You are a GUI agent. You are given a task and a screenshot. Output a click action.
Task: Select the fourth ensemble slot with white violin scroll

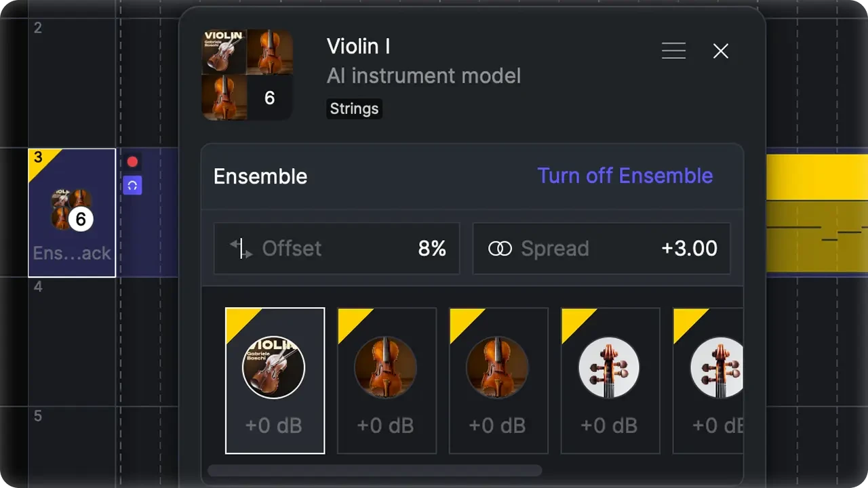[x=610, y=380]
